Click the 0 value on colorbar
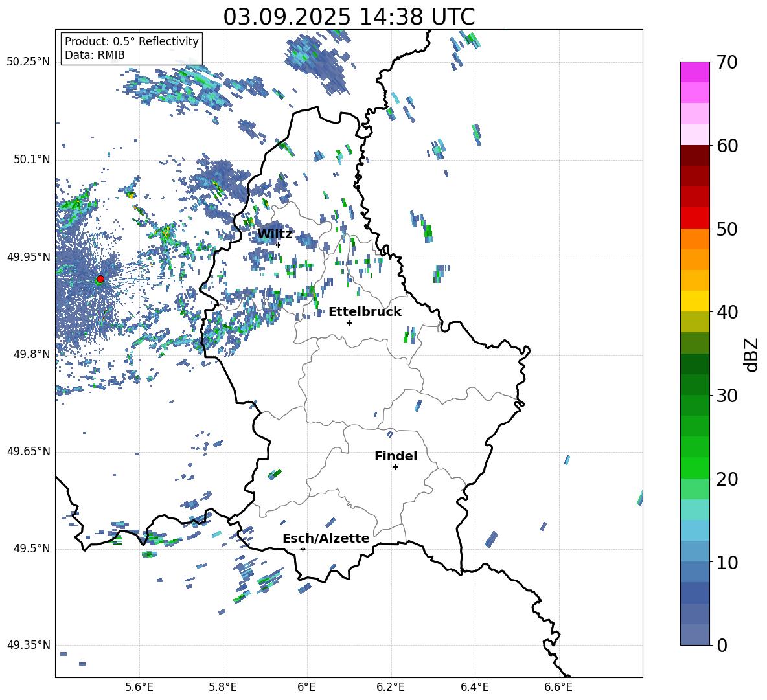Viewport: 767px width, 700px height. tap(722, 645)
